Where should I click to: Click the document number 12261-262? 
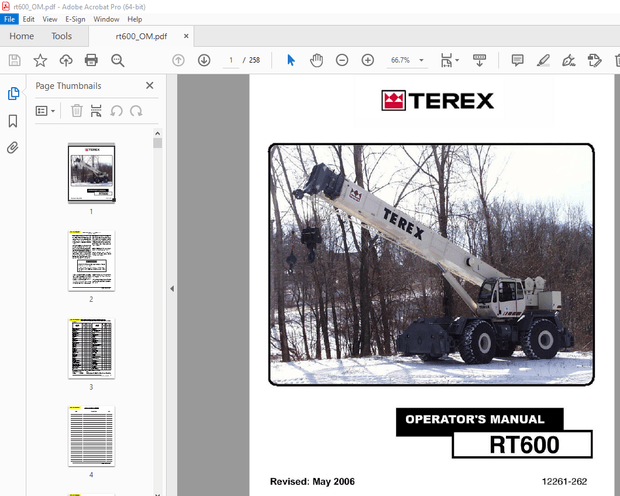point(564,481)
